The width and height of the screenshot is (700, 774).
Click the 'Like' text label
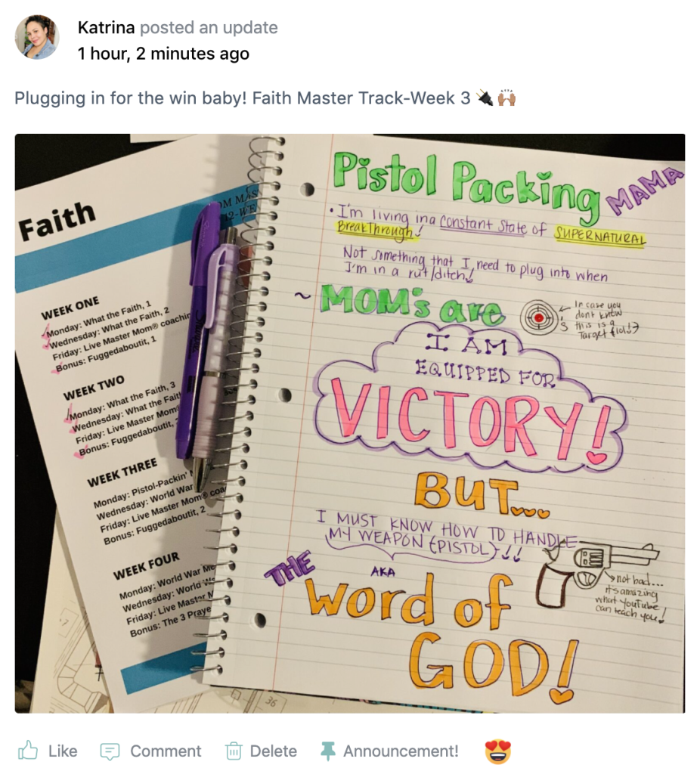[x=63, y=751]
